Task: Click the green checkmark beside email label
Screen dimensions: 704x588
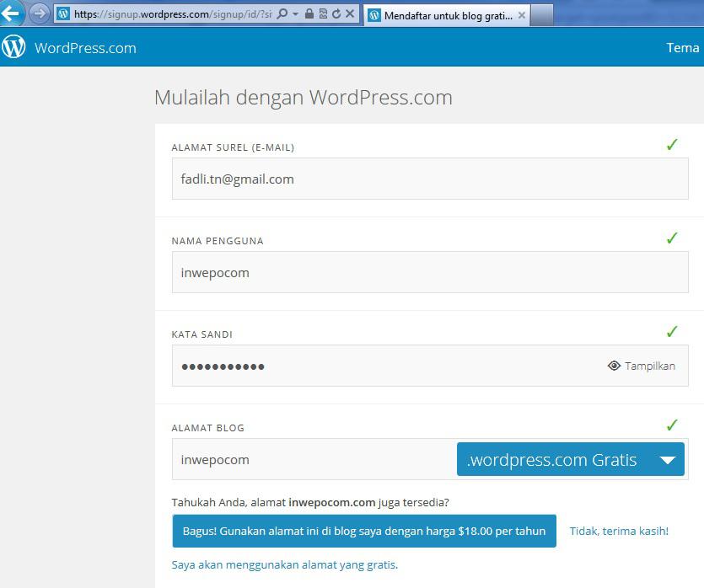Action: pyautogui.click(x=672, y=144)
